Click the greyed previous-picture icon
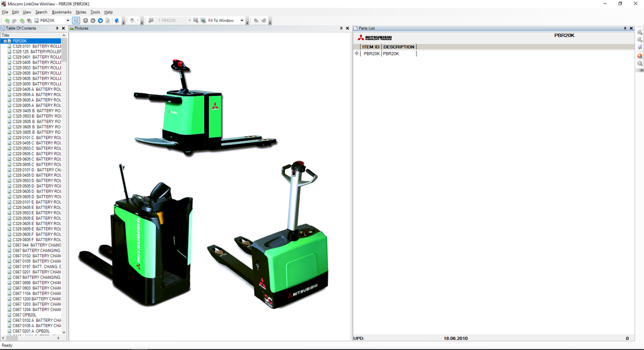Image resolution: width=644 pixels, height=350 pixels. (x=196, y=21)
